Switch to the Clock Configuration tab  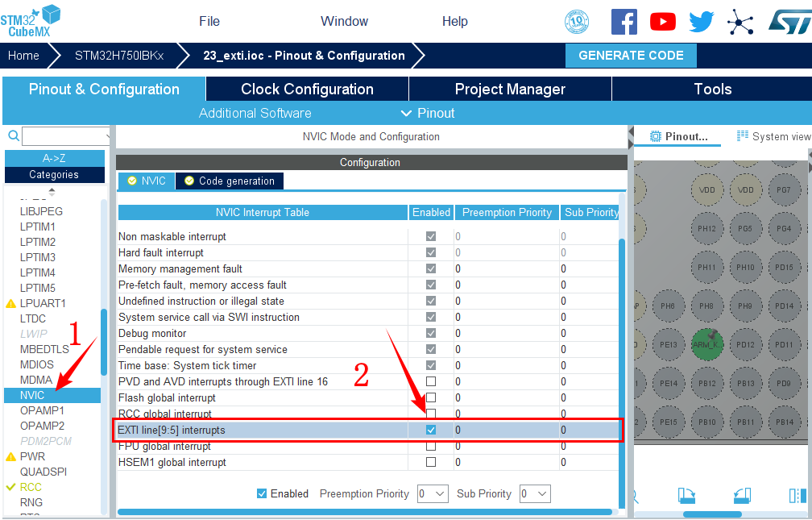point(307,89)
